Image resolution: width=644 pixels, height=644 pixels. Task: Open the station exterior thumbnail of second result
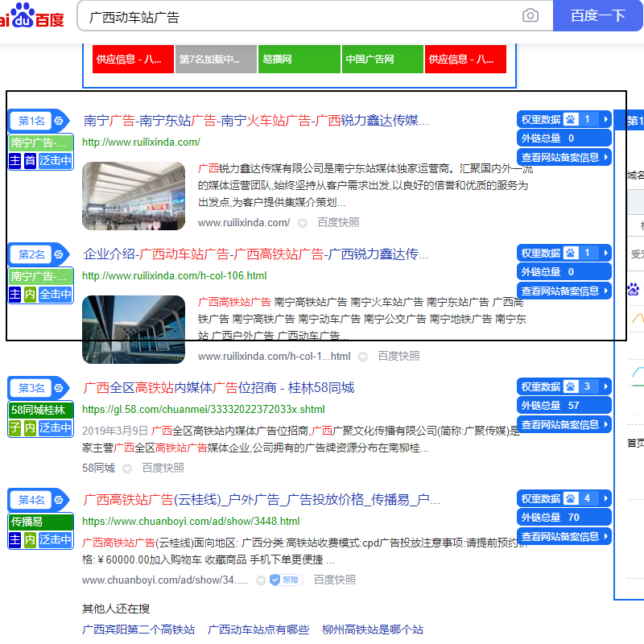tap(134, 329)
